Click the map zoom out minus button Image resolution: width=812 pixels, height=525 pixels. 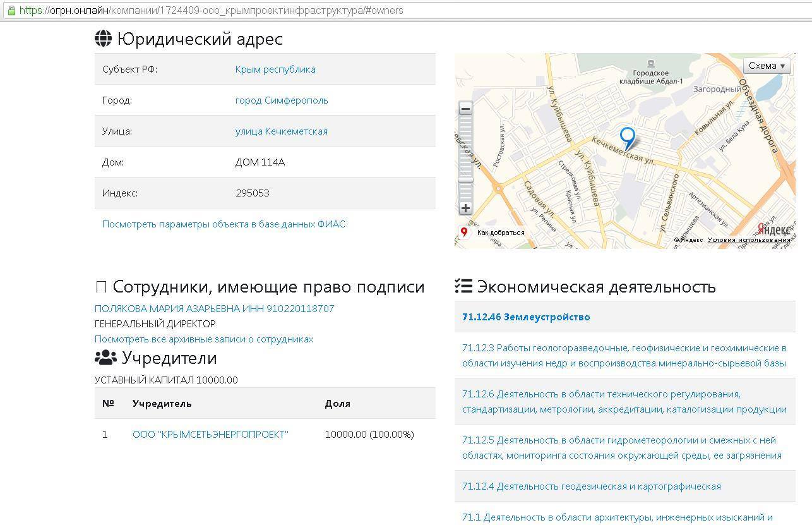pyautogui.click(x=465, y=109)
